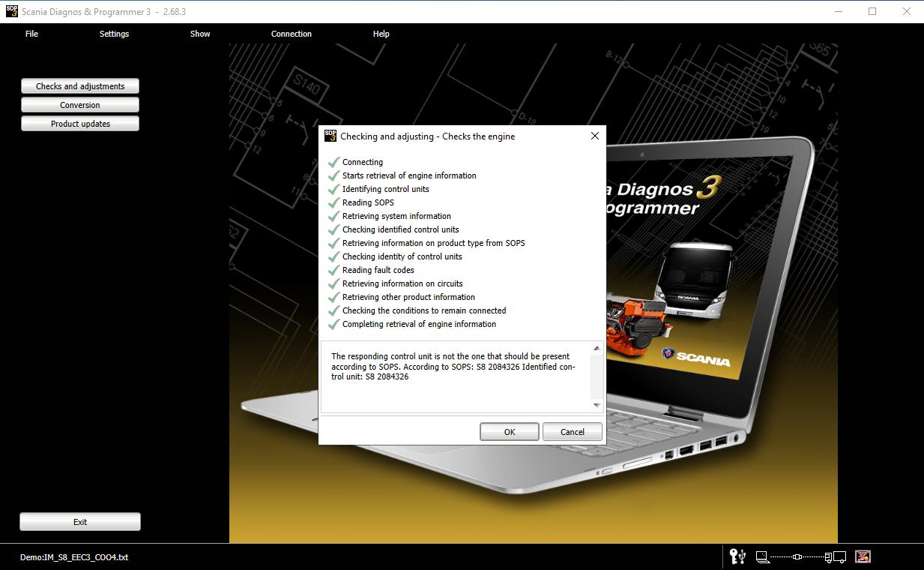Click the VCI connector icon in status bar

(797, 556)
